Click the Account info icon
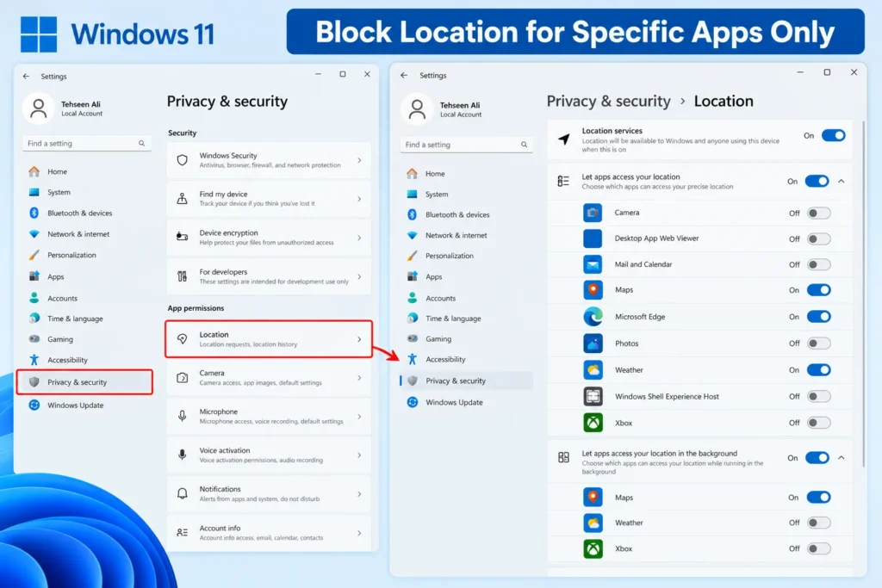The height and width of the screenshot is (588, 882). [x=183, y=532]
